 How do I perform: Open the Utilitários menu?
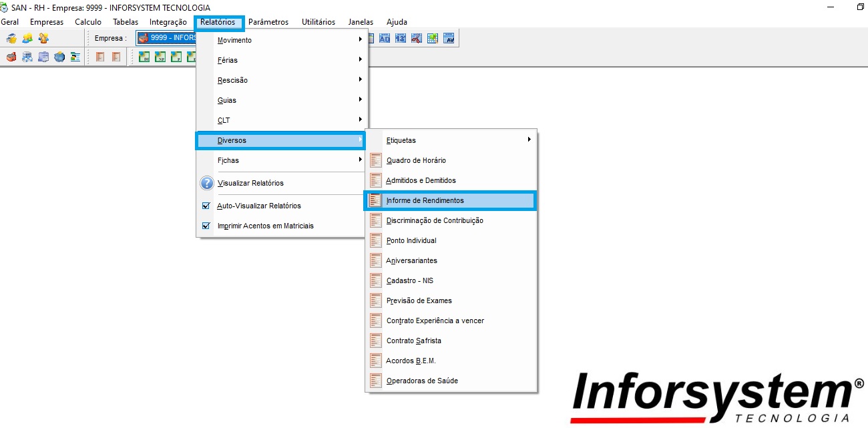318,22
